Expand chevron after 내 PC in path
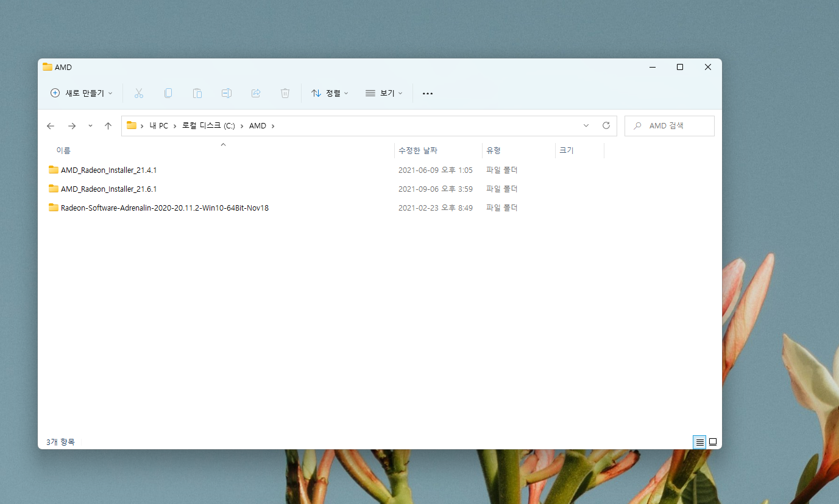The image size is (839, 504). pyautogui.click(x=175, y=126)
